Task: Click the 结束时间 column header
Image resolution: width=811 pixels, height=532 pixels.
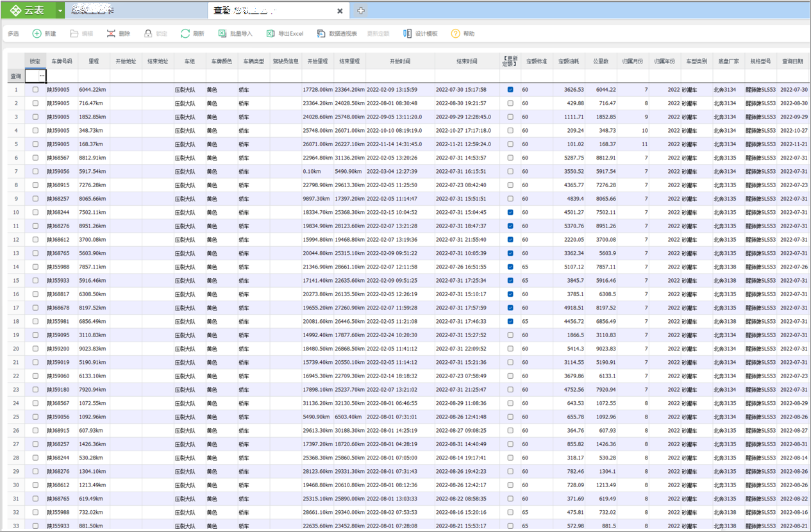Action: click(467, 62)
